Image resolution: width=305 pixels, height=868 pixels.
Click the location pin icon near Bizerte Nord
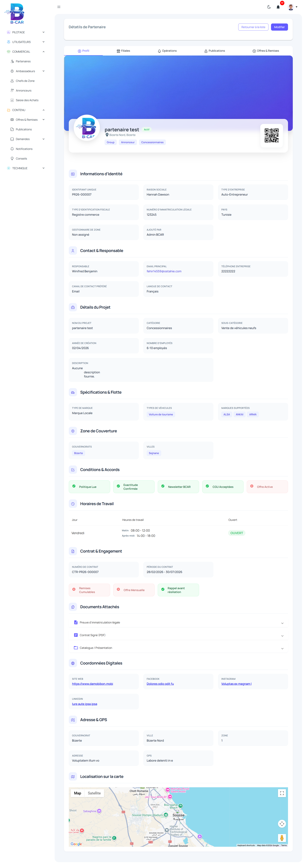[107, 135]
